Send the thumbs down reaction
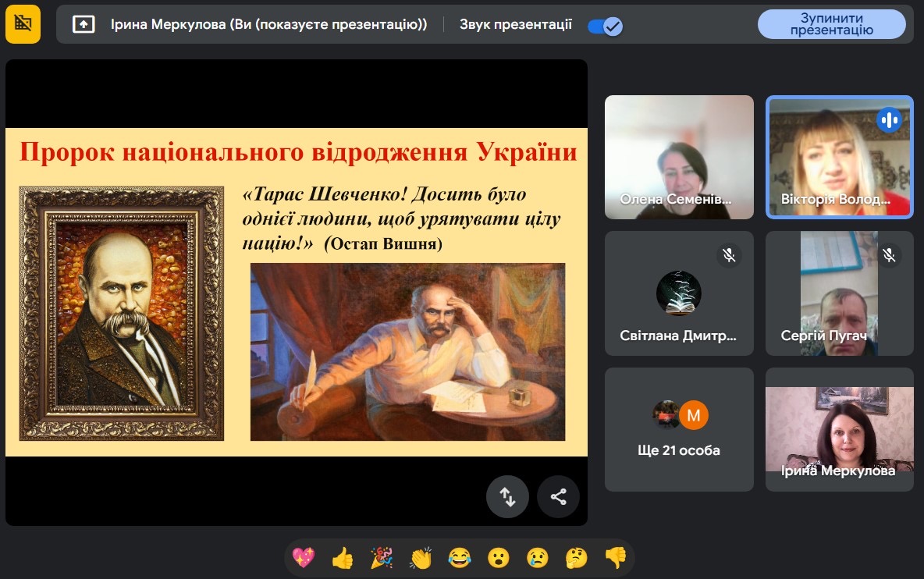Image resolution: width=924 pixels, height=579 pixels. pos(616,556)
